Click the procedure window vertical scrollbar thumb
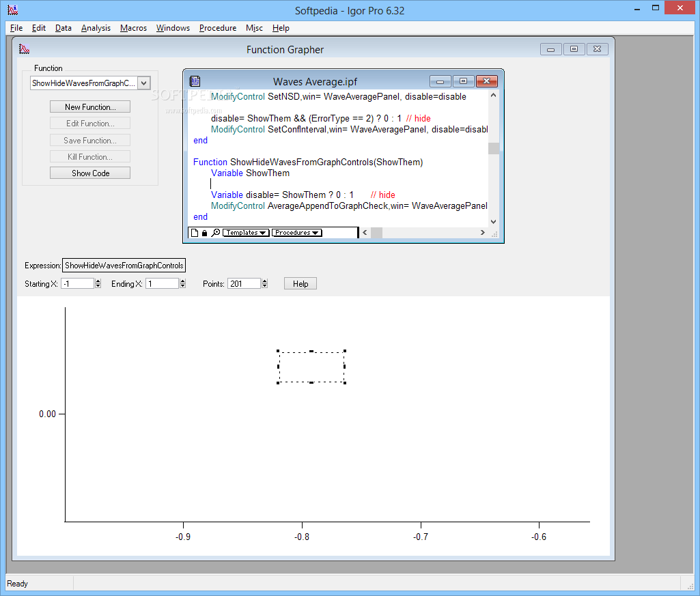The height and width of the screenshot is (596, 700). click(x=493, y=148)
